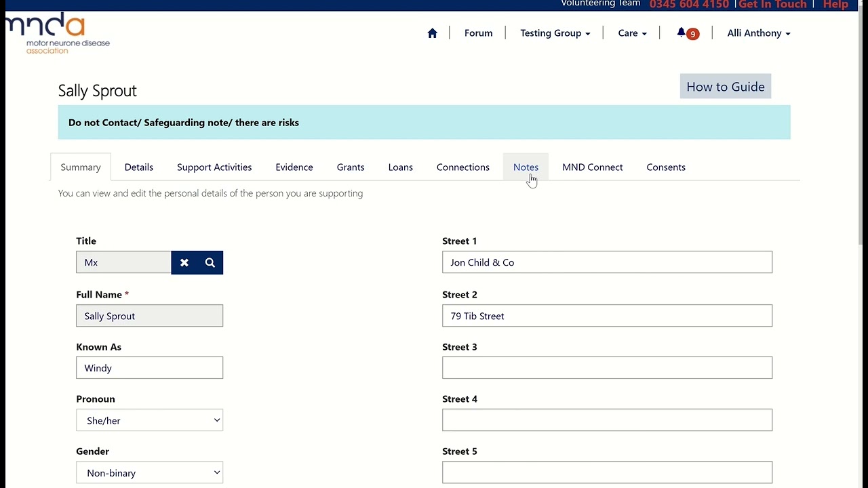
Task: Go to the home icon
Action: [432, 33]
